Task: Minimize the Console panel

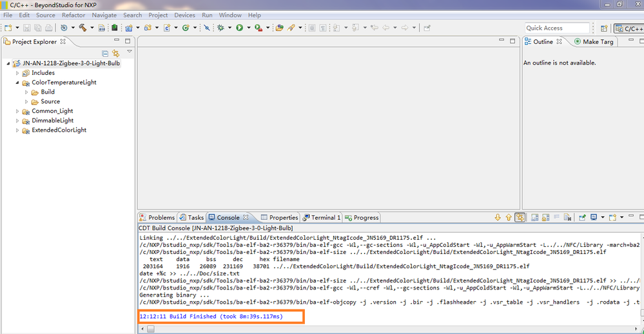Action: [631, 216]
